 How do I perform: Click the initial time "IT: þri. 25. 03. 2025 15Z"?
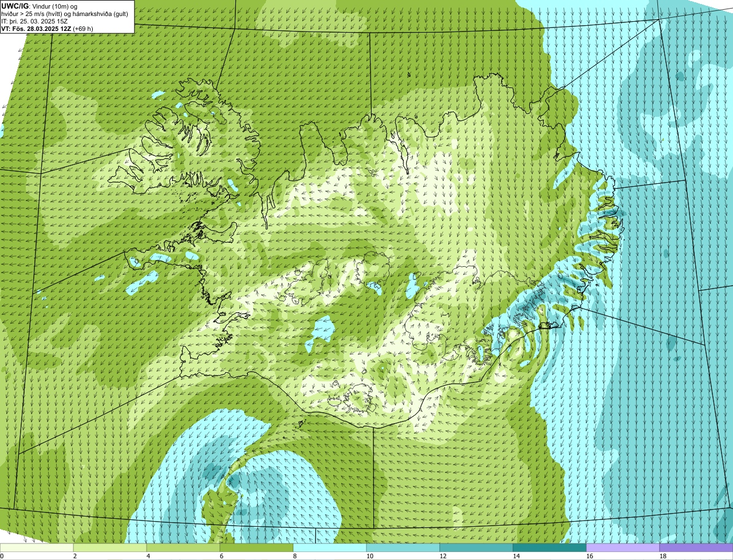35,21
